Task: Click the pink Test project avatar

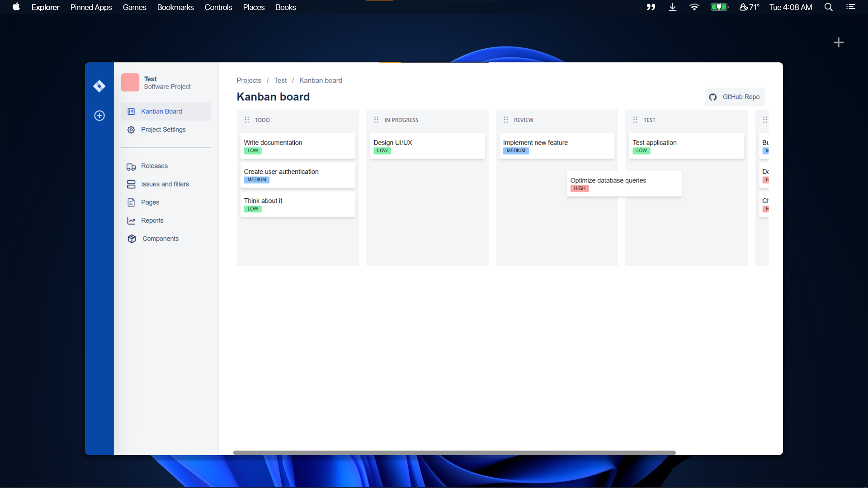Action: (x=130, y=82)
